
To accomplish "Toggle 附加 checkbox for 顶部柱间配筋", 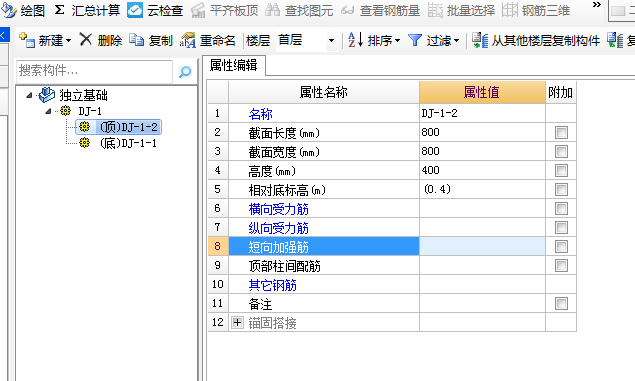I will coord(561,266).
